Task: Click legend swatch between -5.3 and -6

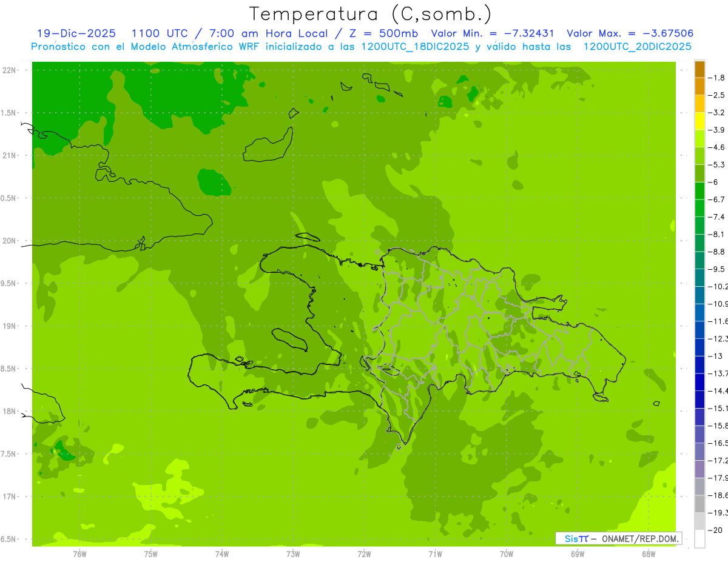Action: [699, 173]
